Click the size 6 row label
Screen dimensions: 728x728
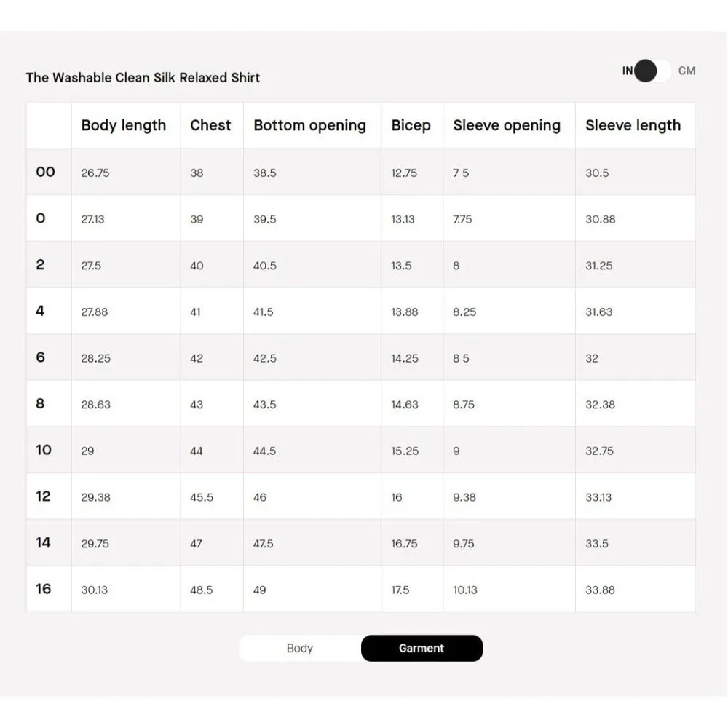41,357
